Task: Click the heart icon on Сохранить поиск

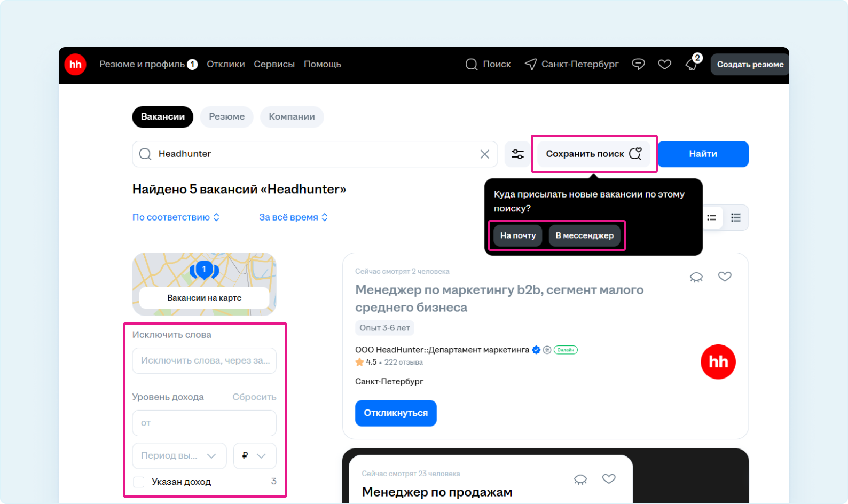Action: (635, 154)
